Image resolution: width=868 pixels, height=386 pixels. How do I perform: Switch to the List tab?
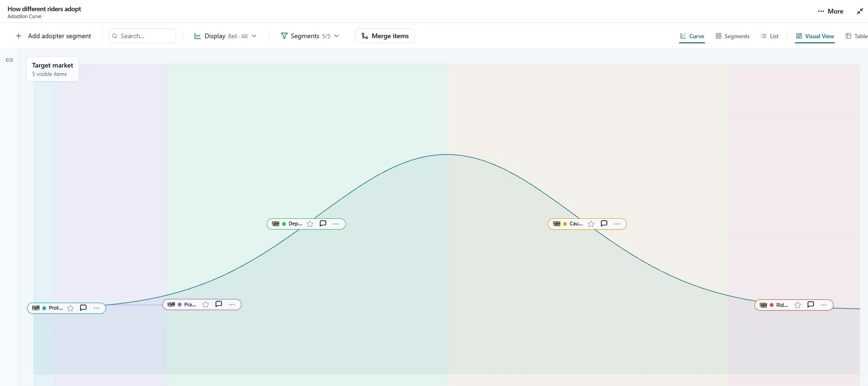[770, 36]
